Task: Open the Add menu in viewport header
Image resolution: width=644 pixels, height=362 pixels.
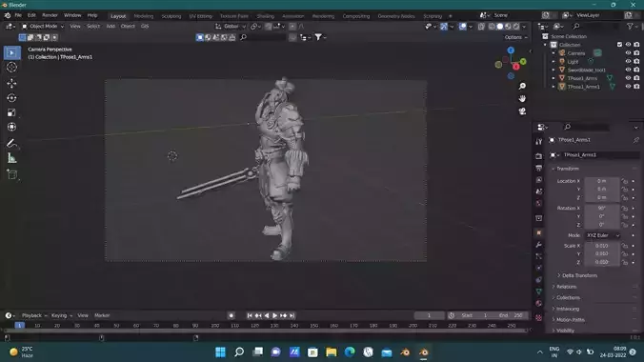Action: (x=111, y=27)
